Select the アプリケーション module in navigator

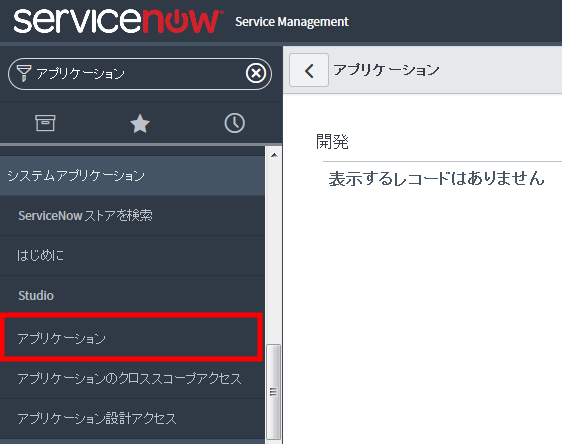[x=131, y=338]
